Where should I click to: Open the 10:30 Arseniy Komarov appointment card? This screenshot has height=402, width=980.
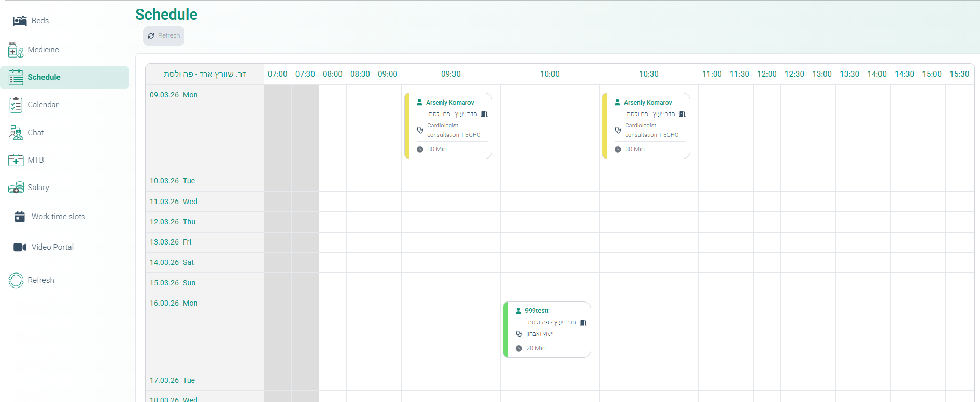647,126
